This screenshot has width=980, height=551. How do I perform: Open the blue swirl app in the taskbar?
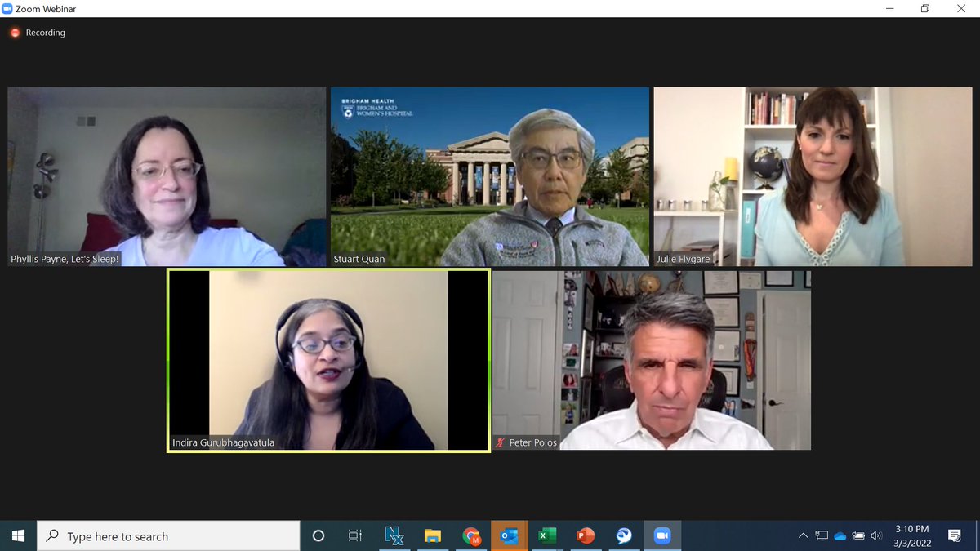(x=624, y=536)
